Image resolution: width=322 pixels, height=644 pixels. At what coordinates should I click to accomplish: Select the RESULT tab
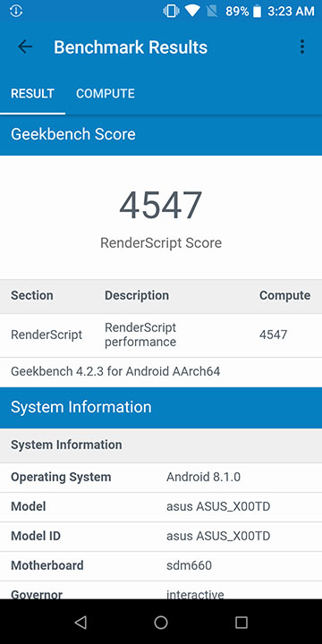click(32, 94)
